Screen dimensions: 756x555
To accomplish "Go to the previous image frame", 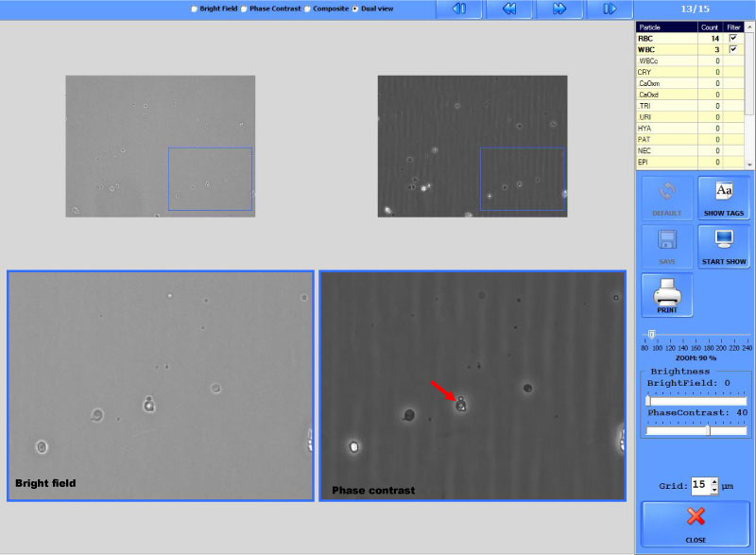I will tap(508, 9).
